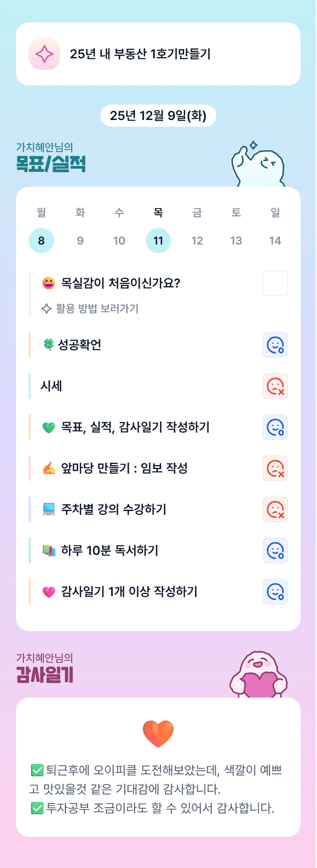Select Thursday the 11th in calendar
This screenshot has width=317, height=868.
pyautogui.click(x=158, y=241)
